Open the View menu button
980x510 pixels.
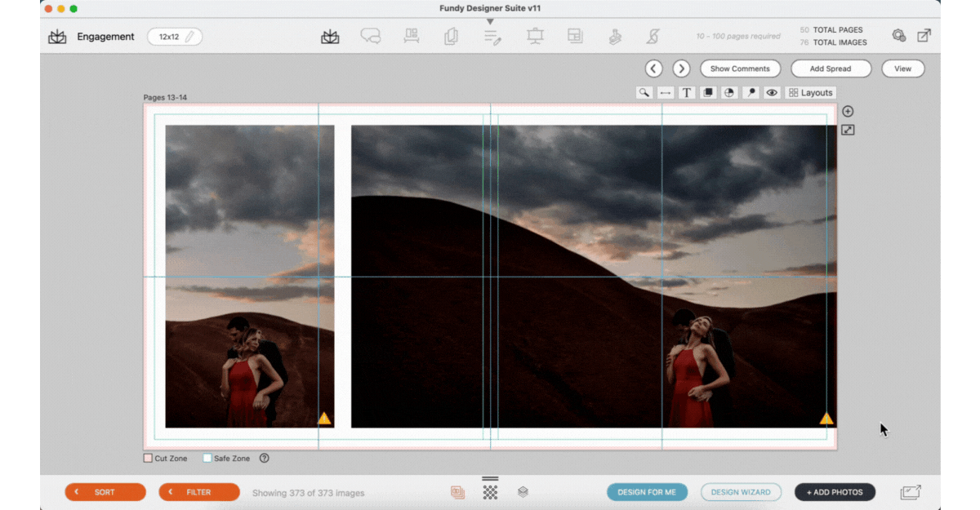[903, 69]
